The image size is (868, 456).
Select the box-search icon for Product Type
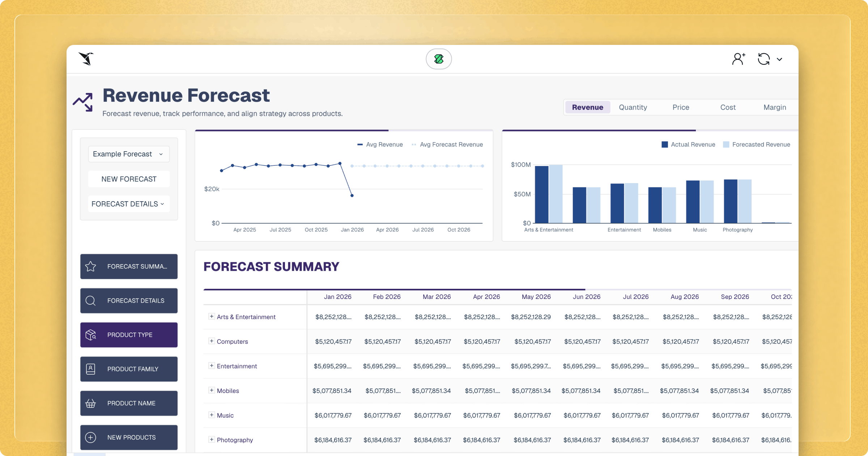tap(90, 335)
